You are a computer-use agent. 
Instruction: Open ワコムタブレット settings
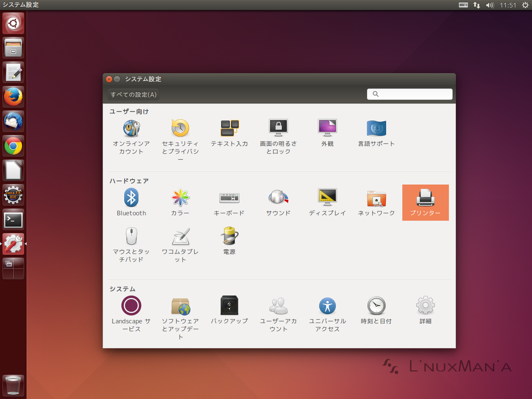click(180, 245)
